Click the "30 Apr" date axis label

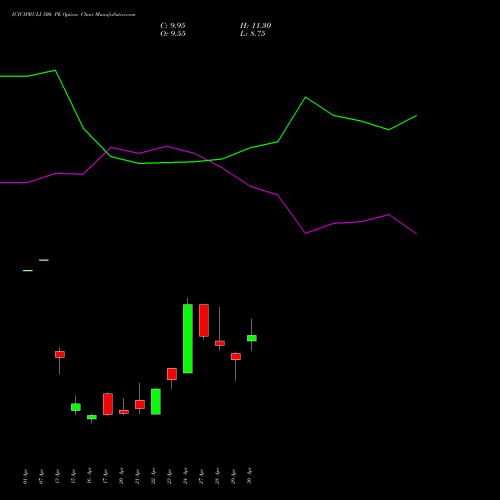pos(250,476)
